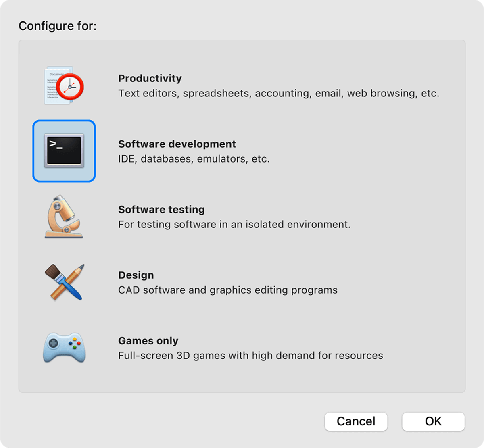484x448 pixels.
Task: Dismiss the dialog with Cancel
Action: pyautogui.click(x=356, y=421)
